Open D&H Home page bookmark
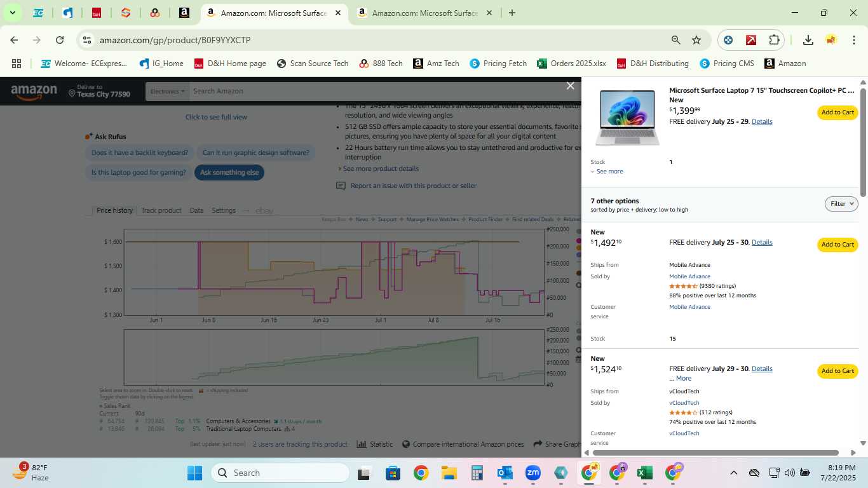868x488 pixels. (230, 64)
